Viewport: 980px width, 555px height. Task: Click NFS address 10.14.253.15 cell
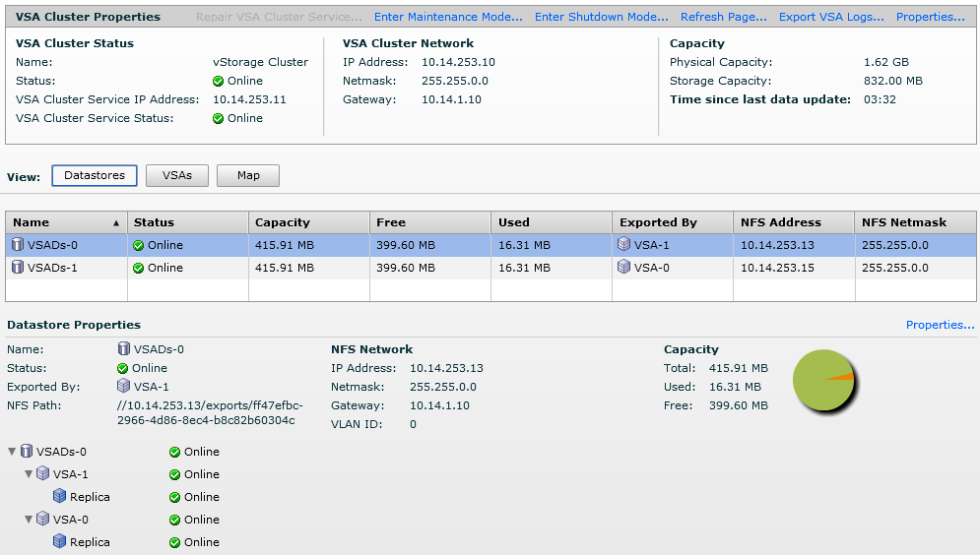(777, 268)
